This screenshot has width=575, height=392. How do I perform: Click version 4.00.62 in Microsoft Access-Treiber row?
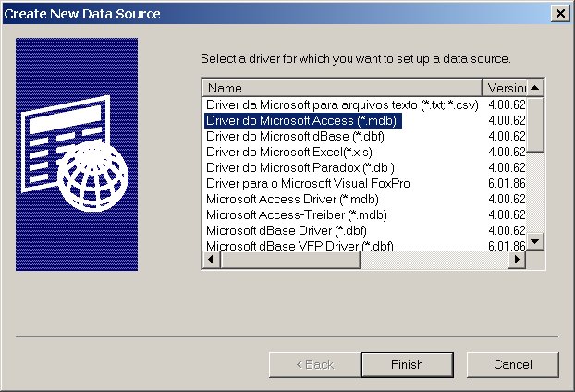507,214
